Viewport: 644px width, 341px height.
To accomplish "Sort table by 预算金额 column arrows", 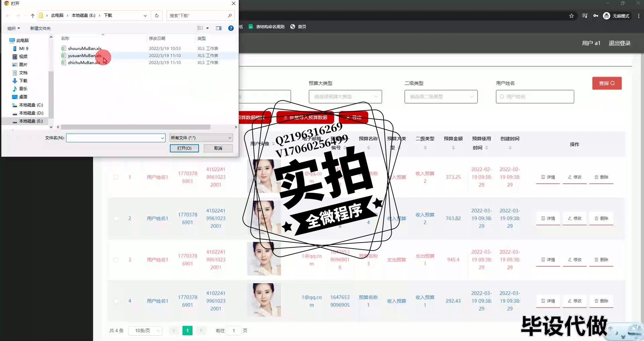I will coord(453,148).
